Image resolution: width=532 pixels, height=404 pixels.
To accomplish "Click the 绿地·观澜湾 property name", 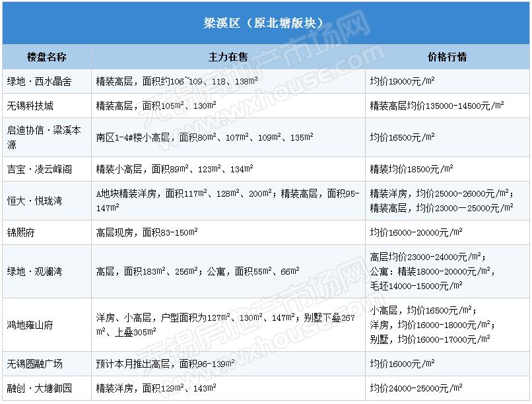I will (x=34, y=271).
